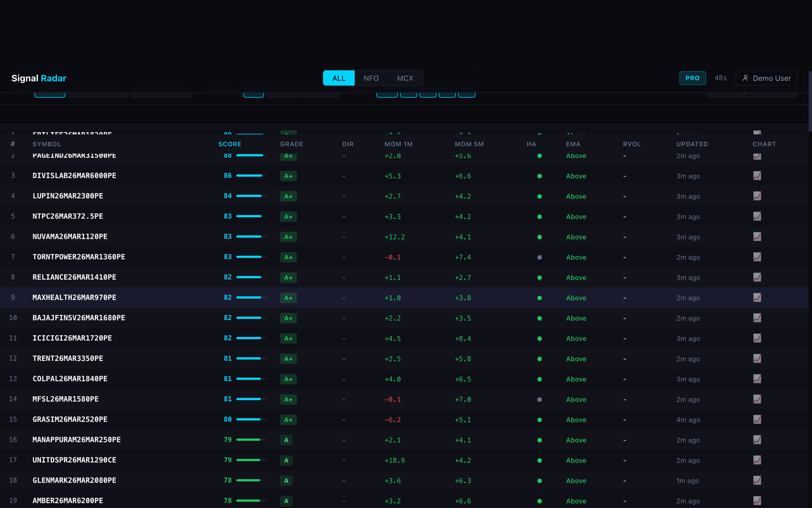Image resolution: width=812 pixels, height=508 pixels.
Task: Open the chart icon for MAXHEALTH26MAR970PE
Action: (757, 298)
